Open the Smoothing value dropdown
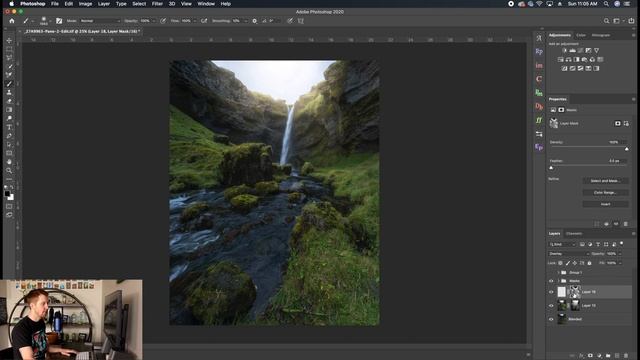Viewport: 640px width, 360px height. click(245, 21)
